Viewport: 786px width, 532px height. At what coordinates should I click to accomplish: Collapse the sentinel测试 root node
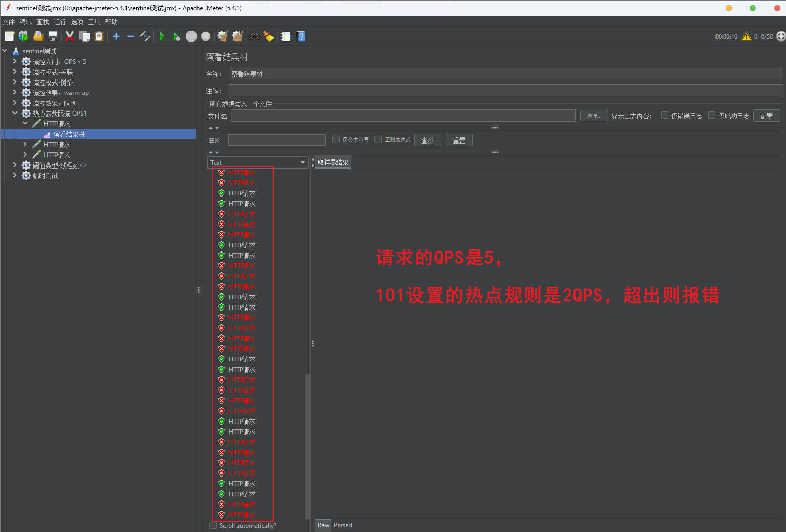5,51
